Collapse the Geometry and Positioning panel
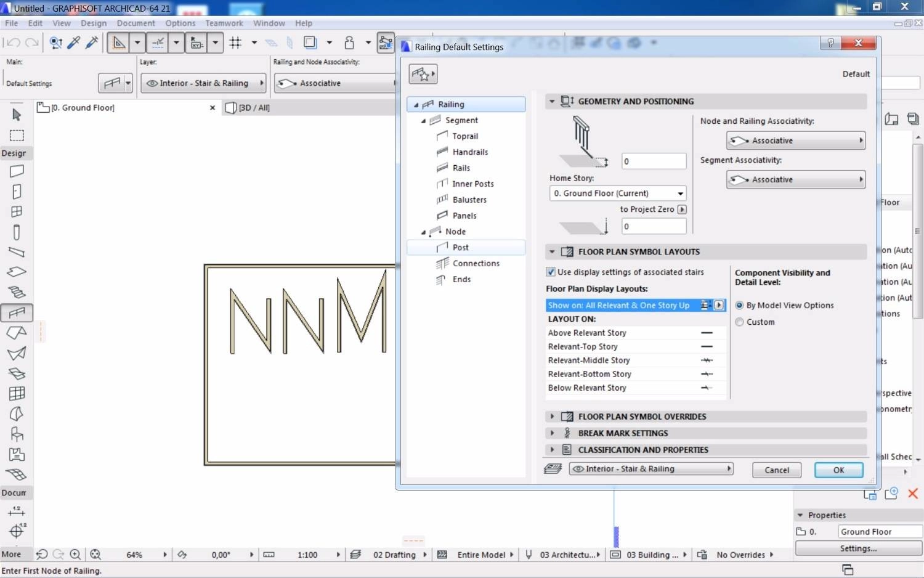Image resolution: width=924 pixels, height=578 pixels. click(x=552, y=101)
